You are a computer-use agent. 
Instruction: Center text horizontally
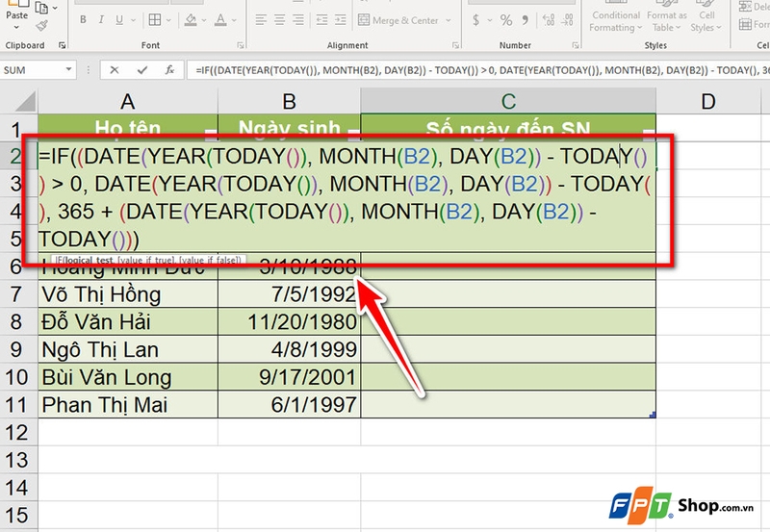click(x=279, y=19)
